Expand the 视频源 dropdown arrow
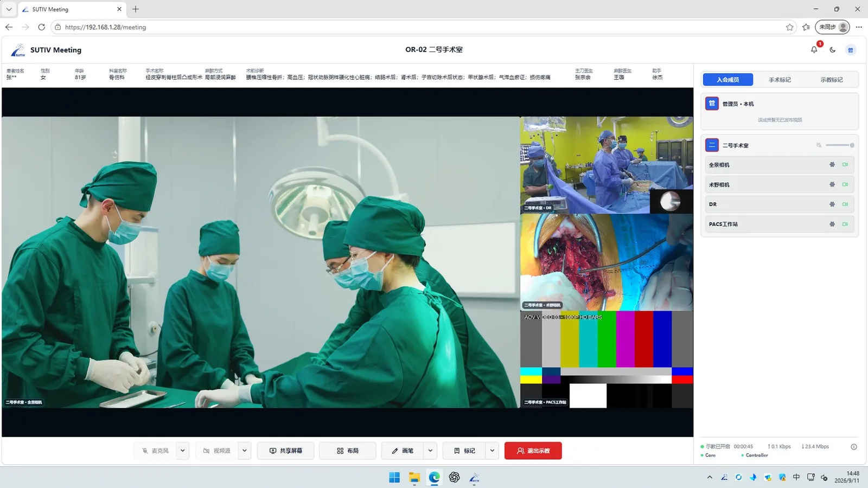Screen dimensions: 868x488 click(245, 451)
